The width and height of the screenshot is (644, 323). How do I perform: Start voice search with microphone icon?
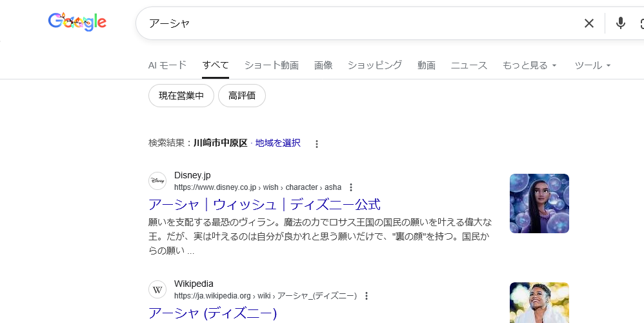(x=620, y=23)
